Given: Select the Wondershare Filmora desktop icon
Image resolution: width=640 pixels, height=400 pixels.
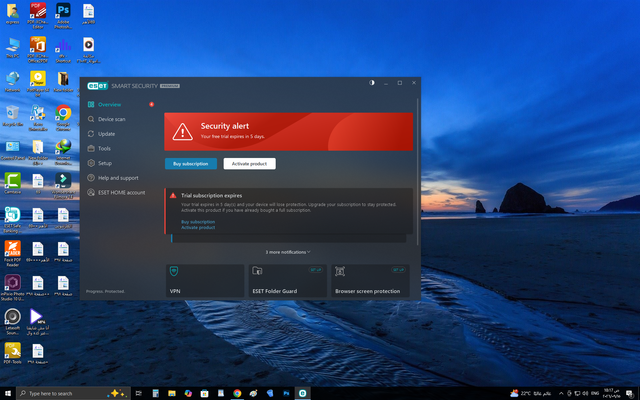Looking at the screenshot, I should click(63, 186).
